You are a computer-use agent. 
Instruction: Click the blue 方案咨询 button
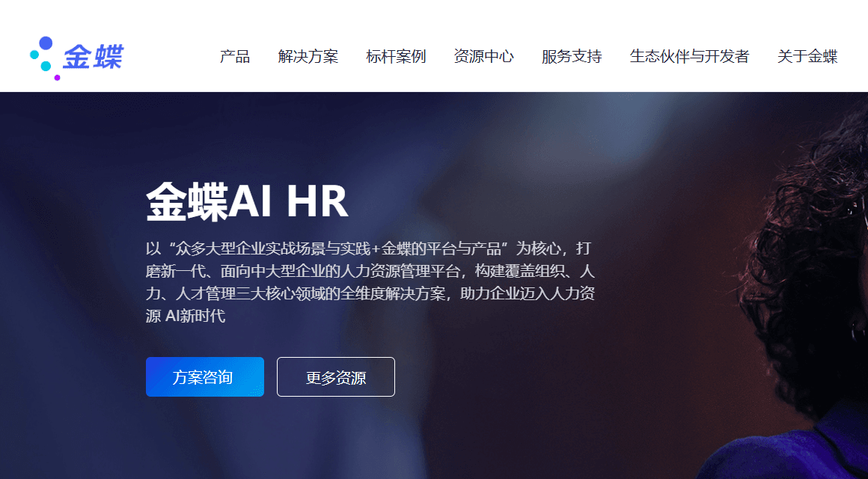click(x=205, y=377)
